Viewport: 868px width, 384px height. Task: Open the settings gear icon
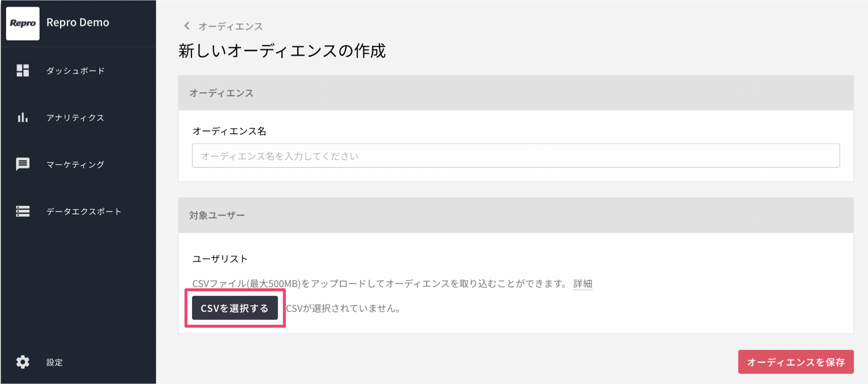[22, 362]
